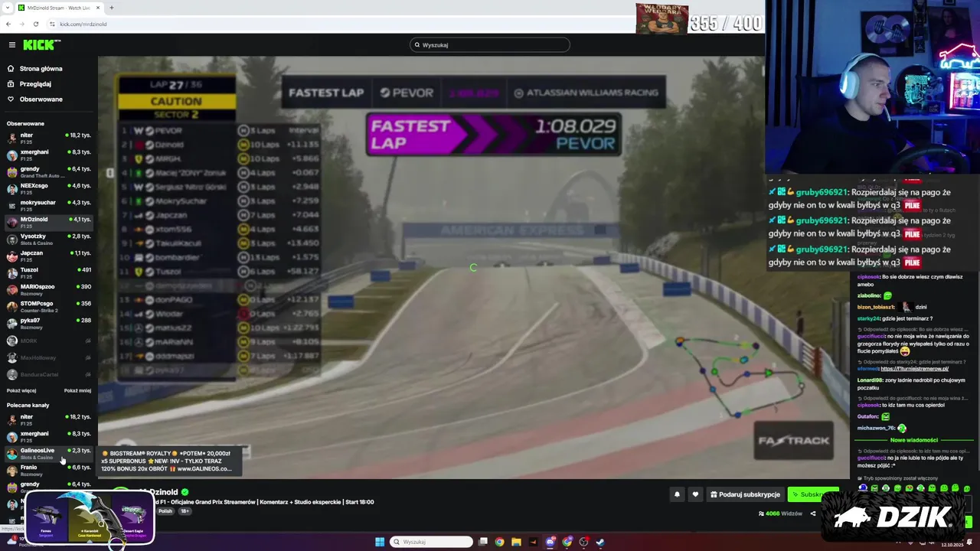Open browser tab search dropdown
This screenshot has width=980, height=551.
[x=7, y=8]
